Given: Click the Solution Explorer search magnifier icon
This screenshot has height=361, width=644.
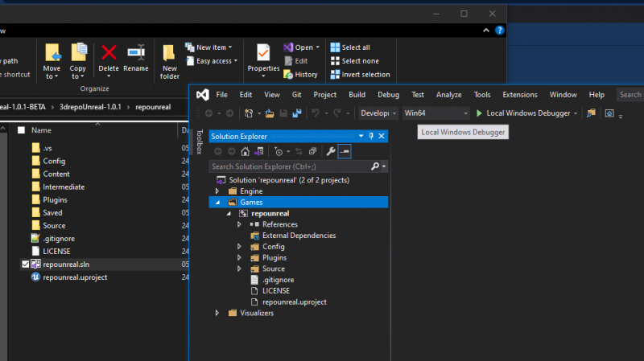Looking at the screenshot, I should [374, 166].
